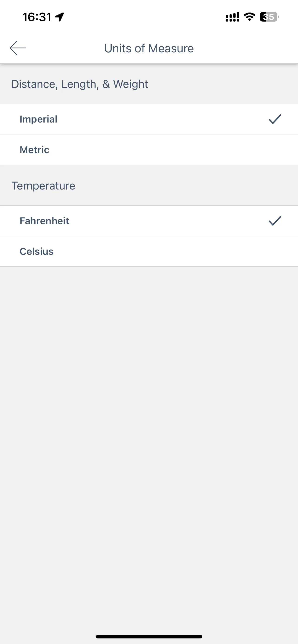Tap the location arrow beside the time
The height and width of the screenshot is (644, 298).
[x=60, y=17]
